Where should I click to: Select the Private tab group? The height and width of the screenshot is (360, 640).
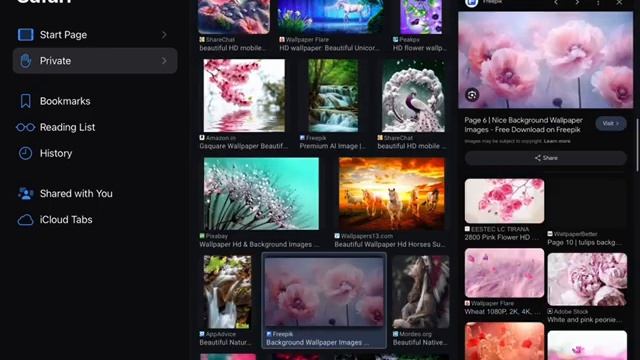(95, 61)
